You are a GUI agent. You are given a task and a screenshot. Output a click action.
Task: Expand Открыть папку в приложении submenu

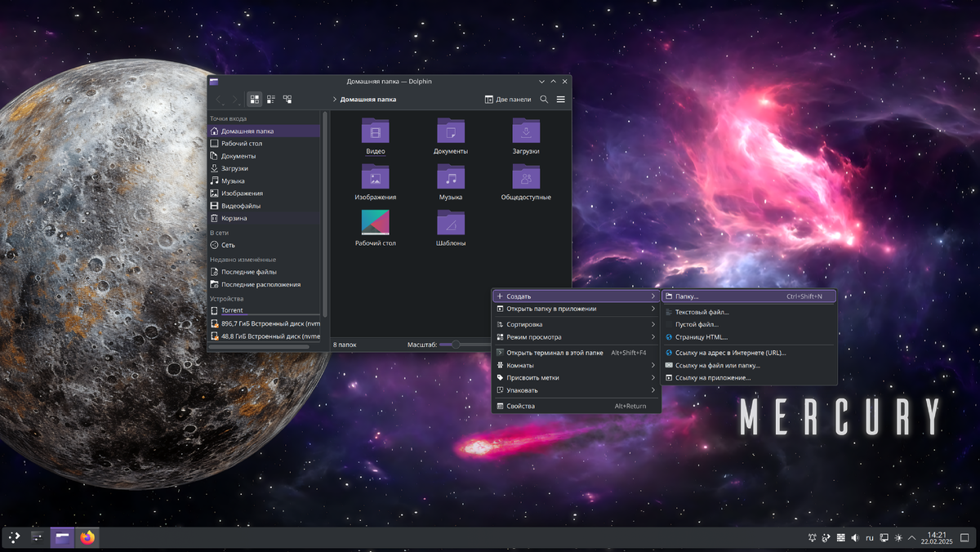[576, 309]
